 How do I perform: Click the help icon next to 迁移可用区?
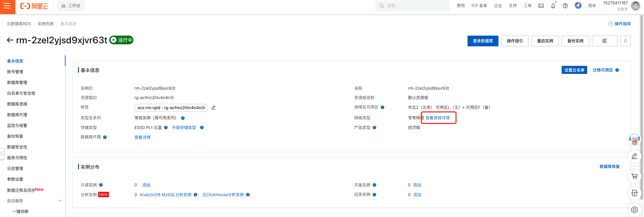(x=617, y=70)
